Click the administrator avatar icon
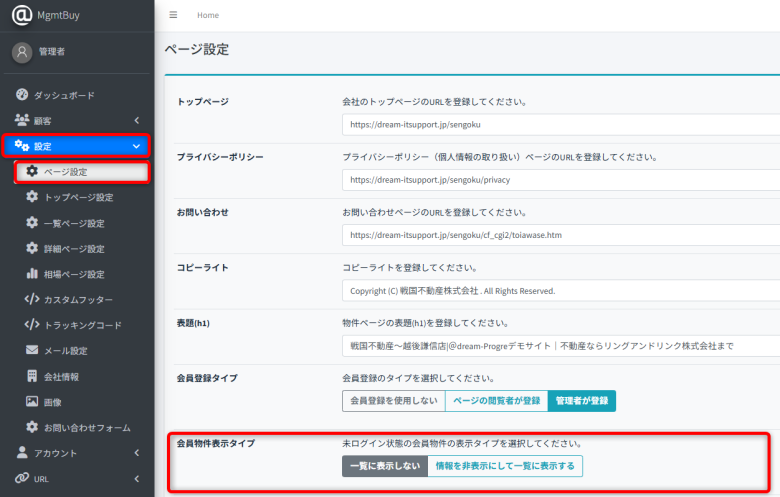The height and width of the screenshot is (497, 780). tap(22, 52)
